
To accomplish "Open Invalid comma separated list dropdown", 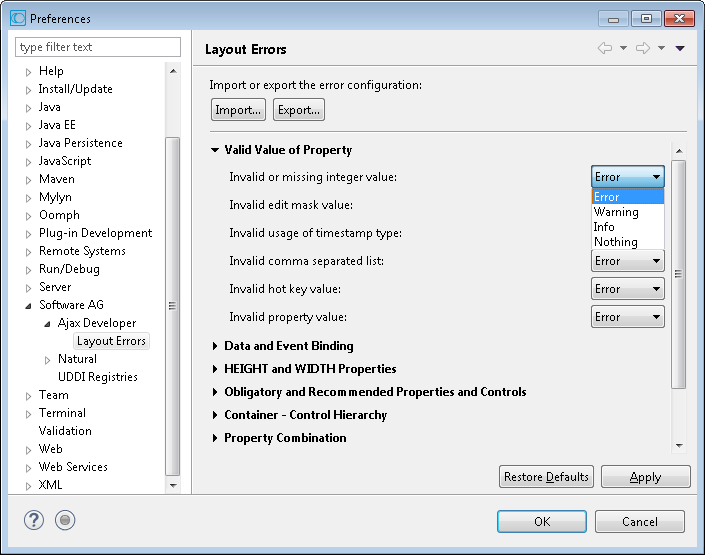I will coord(628,261).
